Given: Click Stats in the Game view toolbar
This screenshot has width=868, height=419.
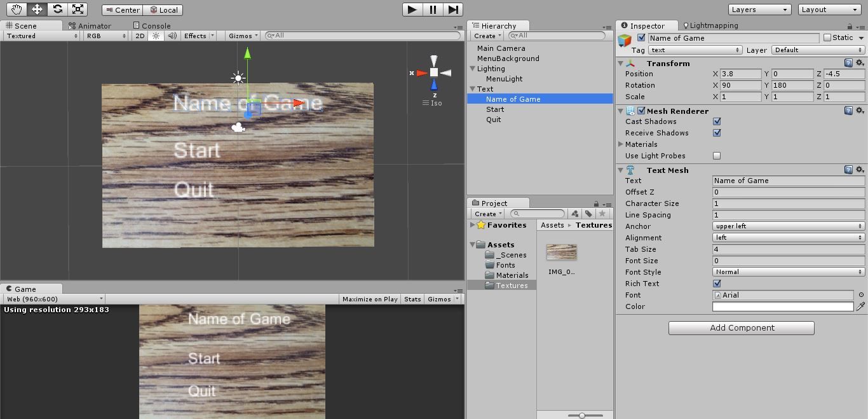Looking at the screenshot, I should [x=412, y=299].
